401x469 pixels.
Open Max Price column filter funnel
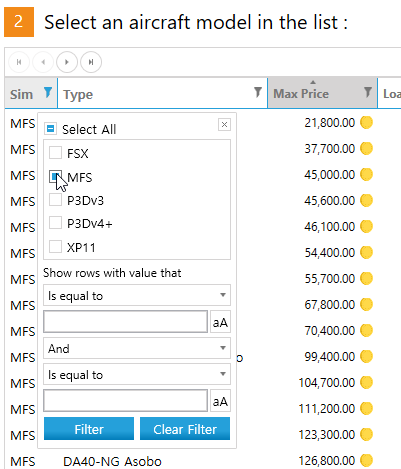368,92
